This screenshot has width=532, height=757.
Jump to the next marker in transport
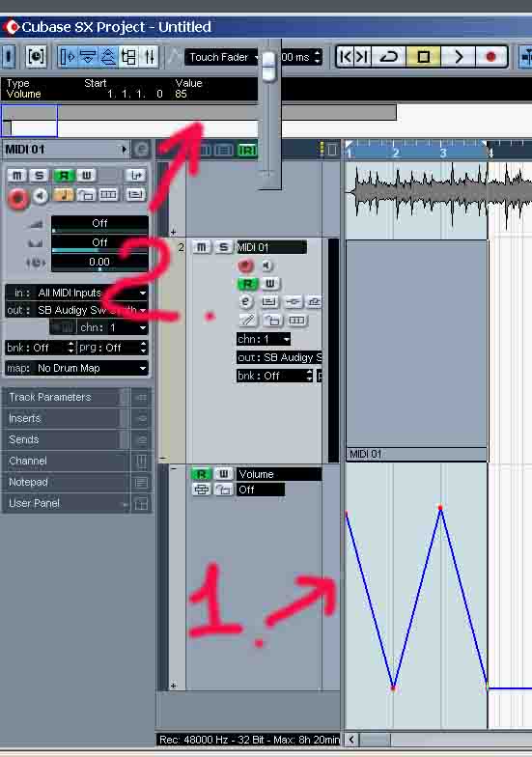click(362, 57)
